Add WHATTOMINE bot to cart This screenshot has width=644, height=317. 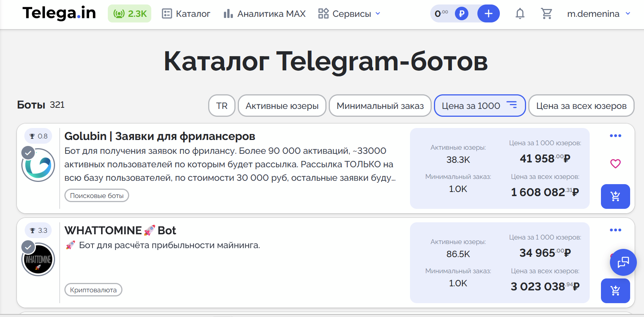tap(615, 291)
